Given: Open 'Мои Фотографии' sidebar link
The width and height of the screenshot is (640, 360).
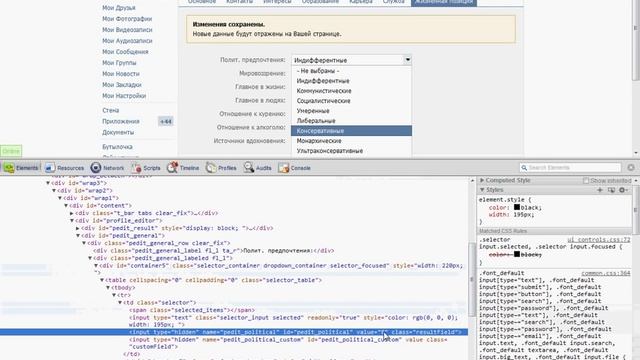Looking at the screenshot, I should [x=127, y=19].
